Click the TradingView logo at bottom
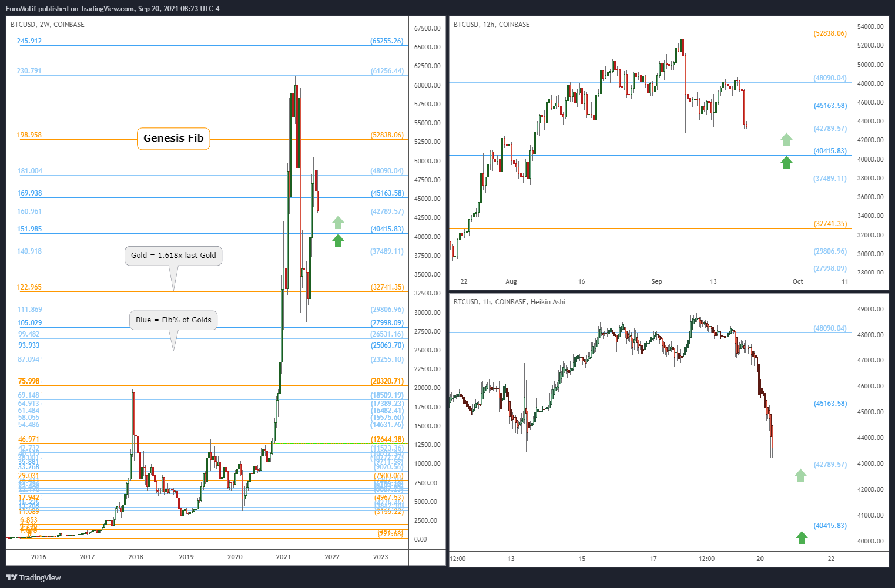 tap(33, 577)
